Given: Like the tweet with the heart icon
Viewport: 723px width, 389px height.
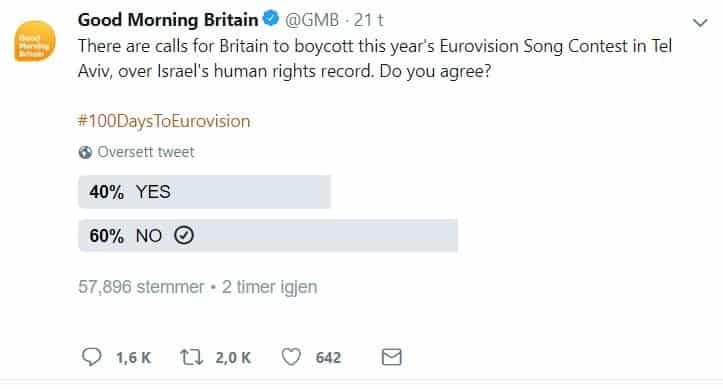Looking at the screenshot, I should point(291,357).
